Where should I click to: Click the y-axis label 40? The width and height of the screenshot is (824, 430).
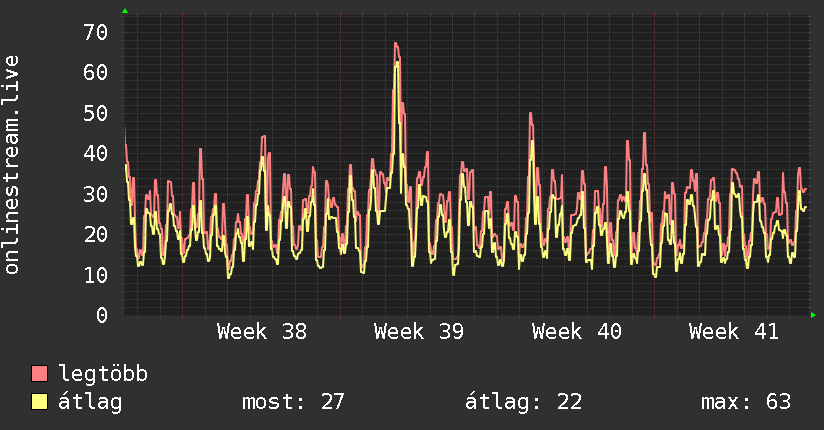[x=96, y=154]
